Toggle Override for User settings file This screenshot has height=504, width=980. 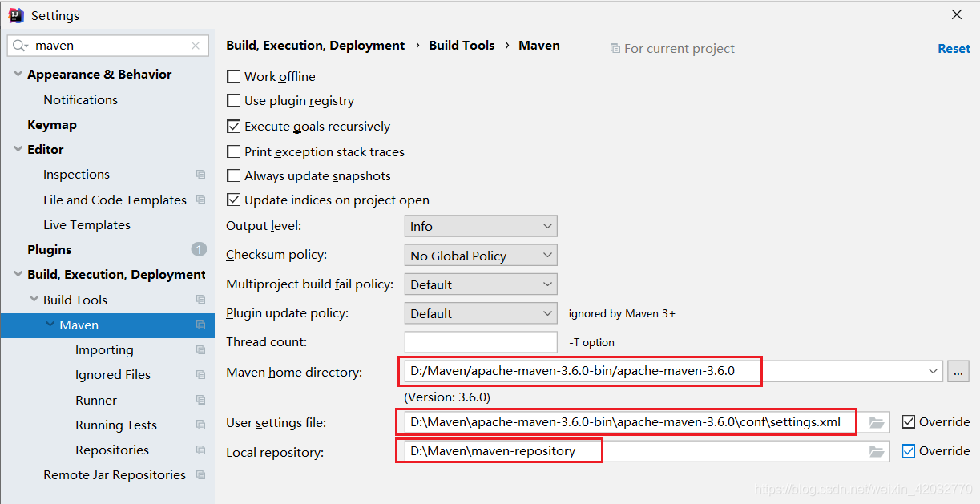coord(909,421)
